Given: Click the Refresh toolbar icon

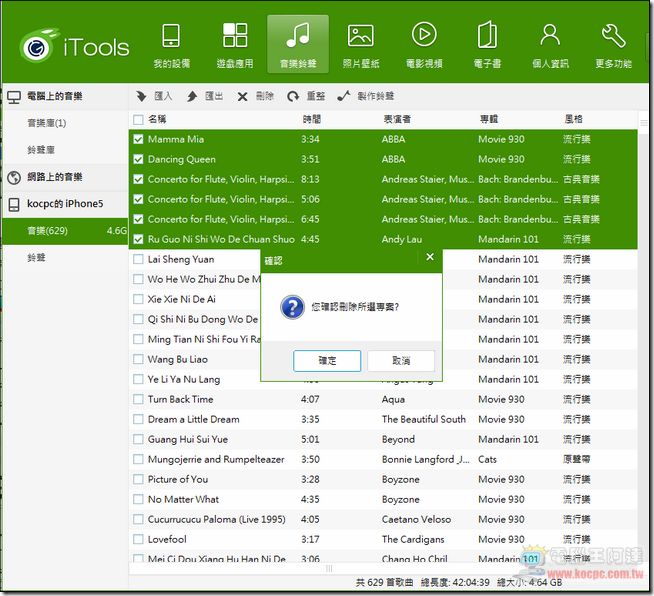Looking at the screenshot, I should 293,96.
